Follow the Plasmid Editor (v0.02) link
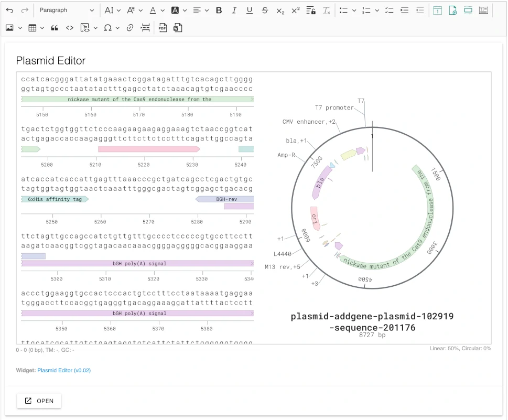 tap(64, 370)
